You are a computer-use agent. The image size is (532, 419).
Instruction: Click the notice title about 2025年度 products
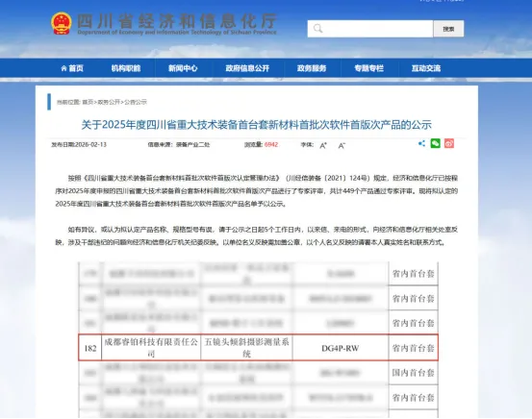point(257,125)
